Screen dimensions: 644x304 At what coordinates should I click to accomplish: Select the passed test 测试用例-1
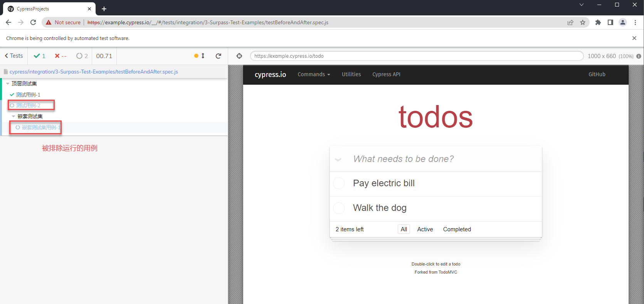point(28,94)
